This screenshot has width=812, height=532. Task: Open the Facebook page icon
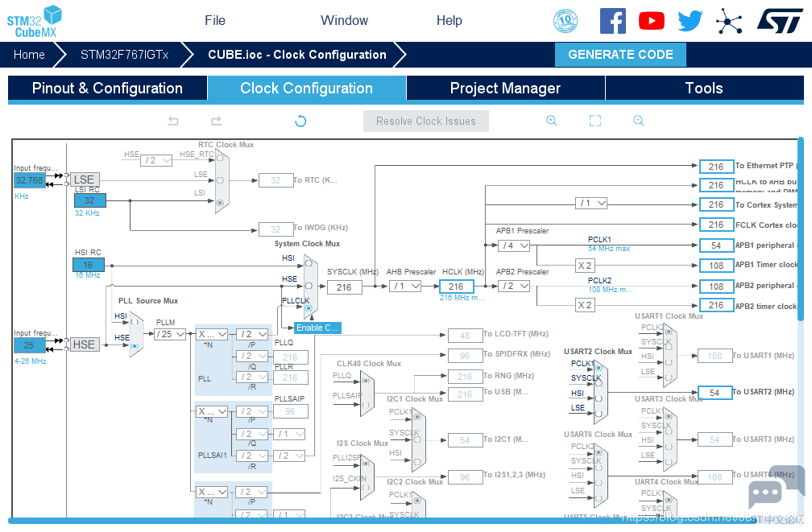[612, 21]
